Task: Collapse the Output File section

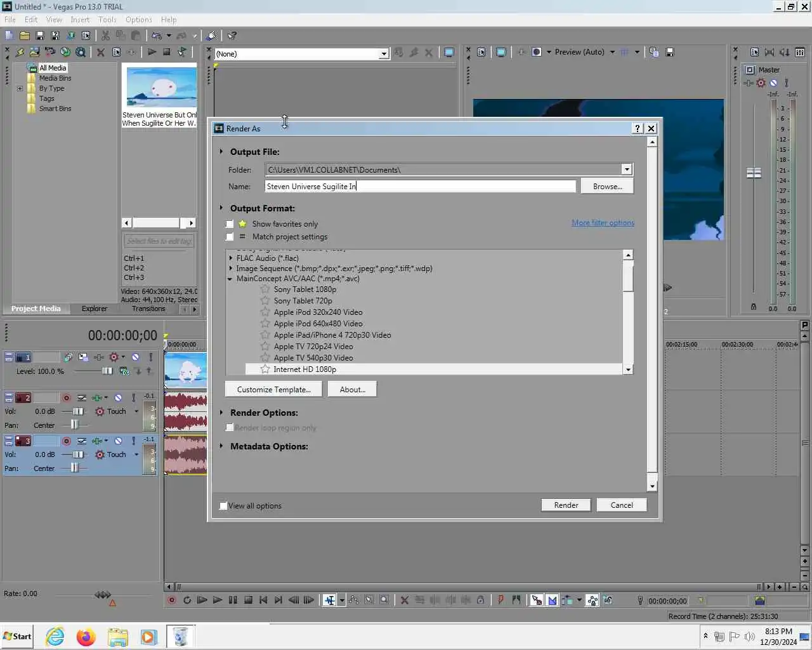Action: coord(221,152)
